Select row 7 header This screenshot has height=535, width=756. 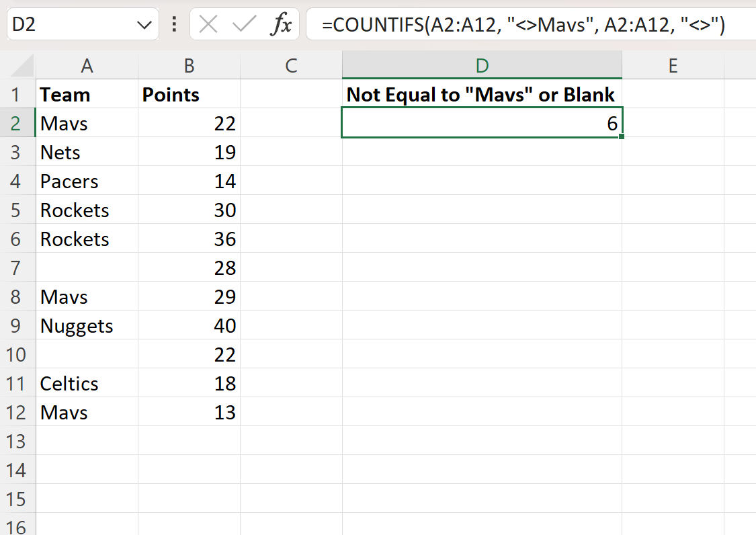pos(17,268)
